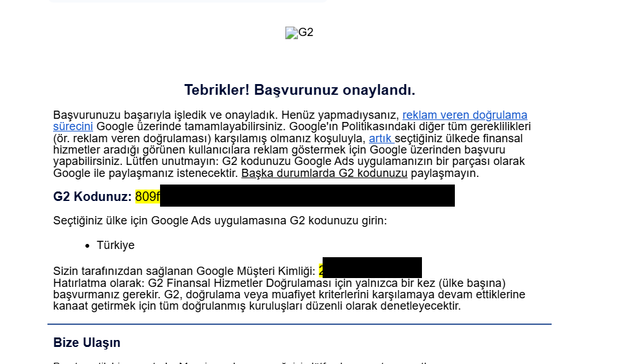Click the 'Hatırlatma olarak' reminder paragraph
The height and width of the screenshot is (364, 644).
click(x=289, y=294)
